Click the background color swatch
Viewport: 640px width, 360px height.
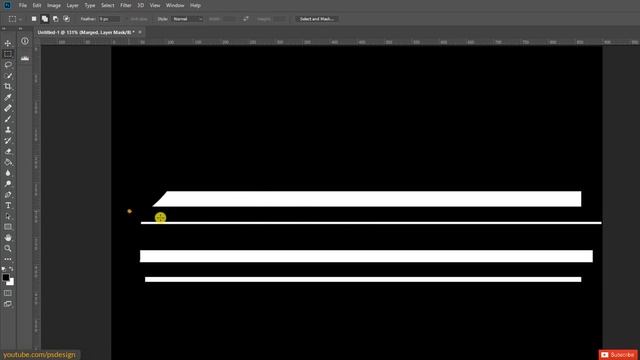tap(11, 282)
